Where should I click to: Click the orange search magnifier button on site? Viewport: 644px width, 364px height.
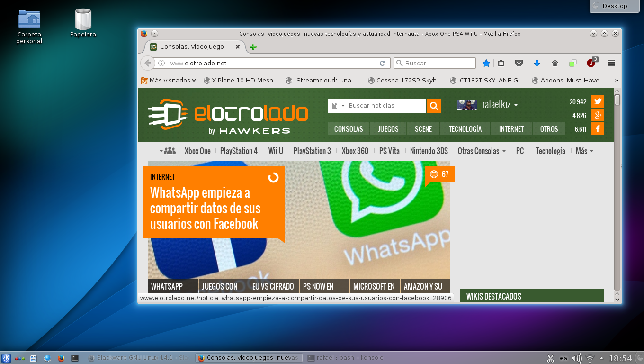click(434, 106)
